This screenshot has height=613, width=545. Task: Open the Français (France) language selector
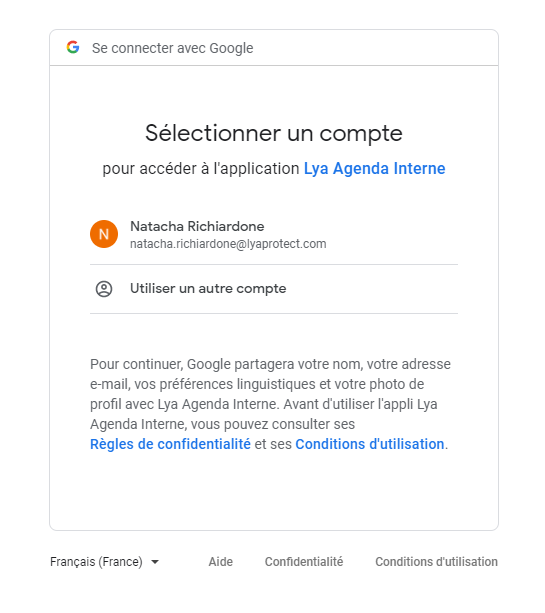click(x=105, y=562)
